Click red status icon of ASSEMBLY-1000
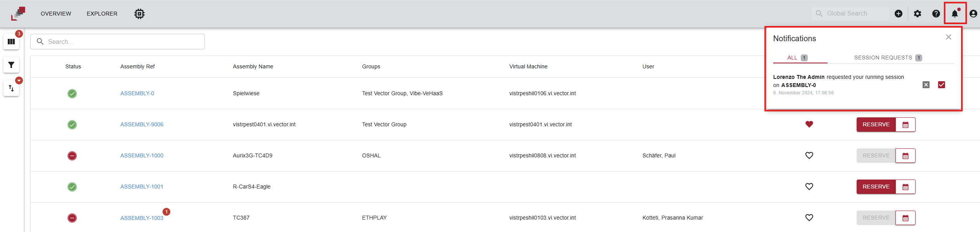 pos(72,156)
